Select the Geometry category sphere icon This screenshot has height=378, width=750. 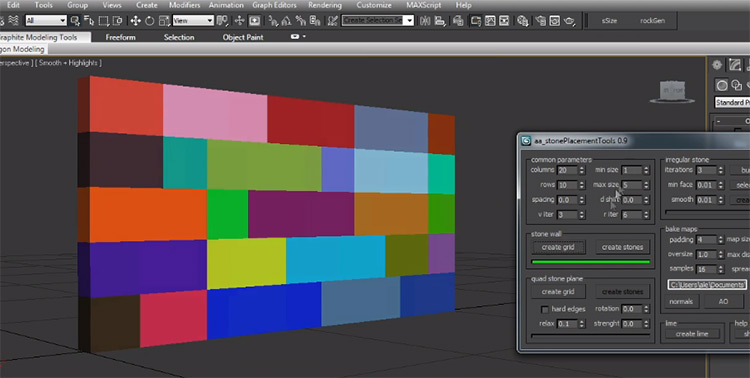click(722, 85)
